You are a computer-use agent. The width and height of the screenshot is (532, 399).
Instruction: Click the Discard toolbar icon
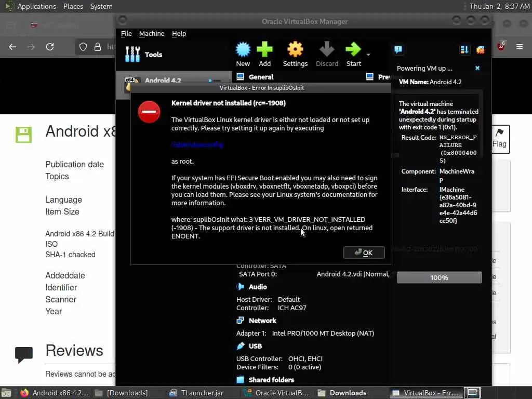[327, 50]
